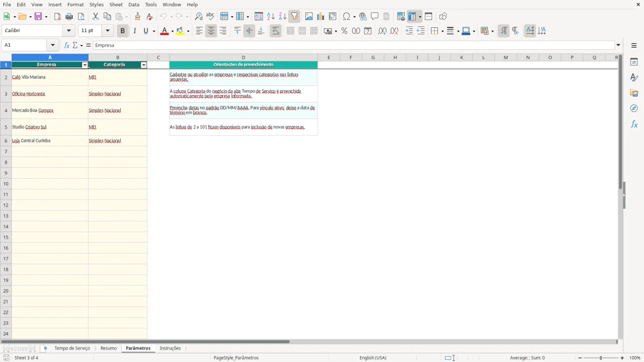Toggle the AutoFilter button
Screen dimensions: 644x362
coord(294,17)
